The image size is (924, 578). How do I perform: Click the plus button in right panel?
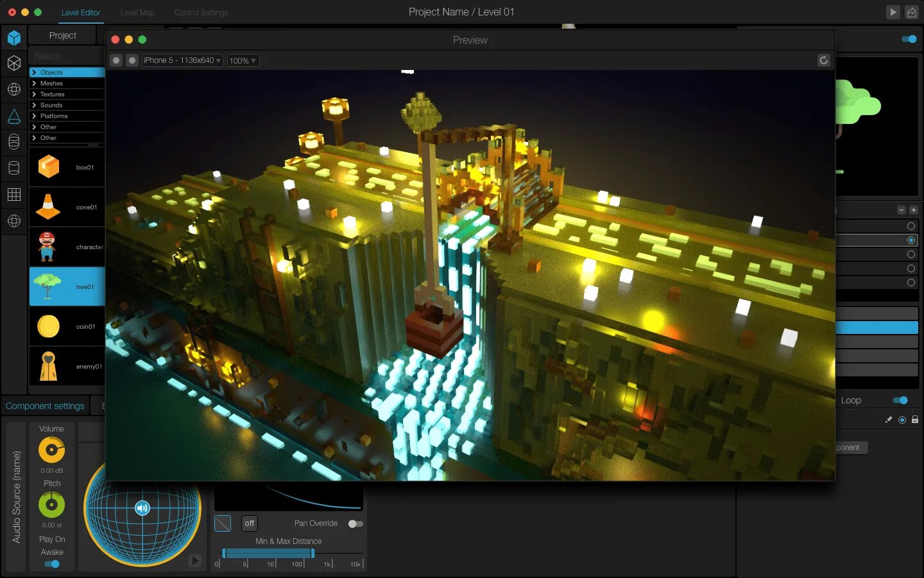(x=913, y=210)
